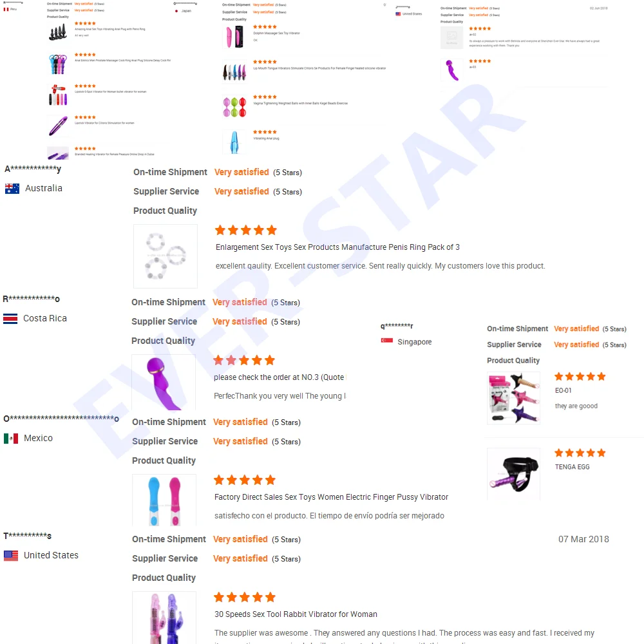Click the star rating above the EO-01 label
The image size is (644, 644).
580,377
